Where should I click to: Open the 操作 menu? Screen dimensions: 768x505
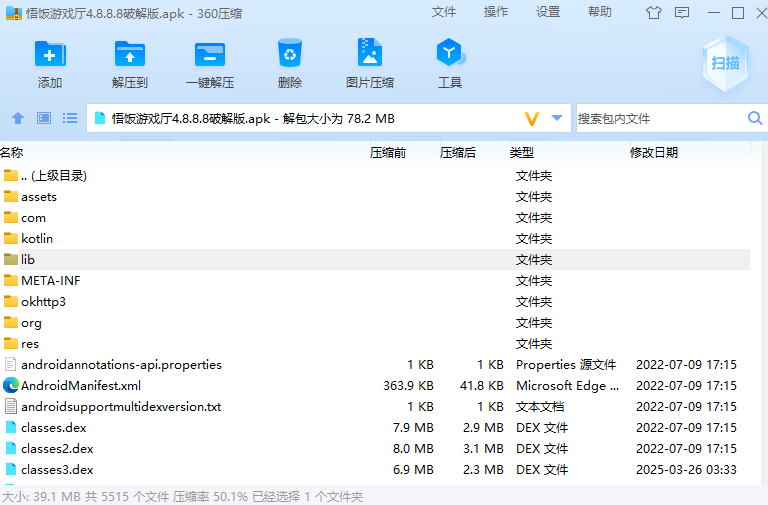(496, 12)
